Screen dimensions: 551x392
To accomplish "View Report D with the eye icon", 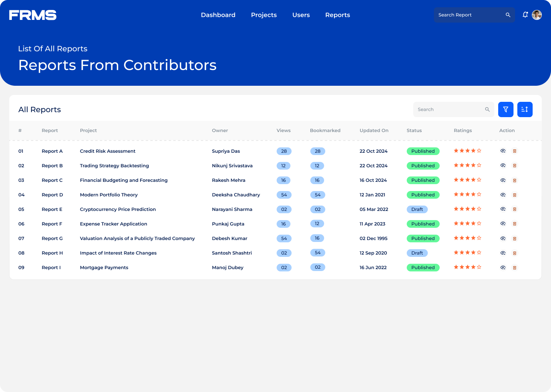I will point(503,195).
